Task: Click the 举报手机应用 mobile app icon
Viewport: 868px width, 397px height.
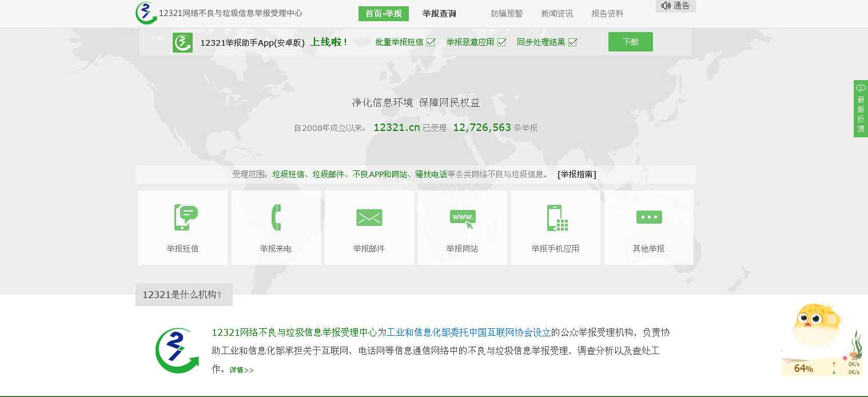Action: 556,218
